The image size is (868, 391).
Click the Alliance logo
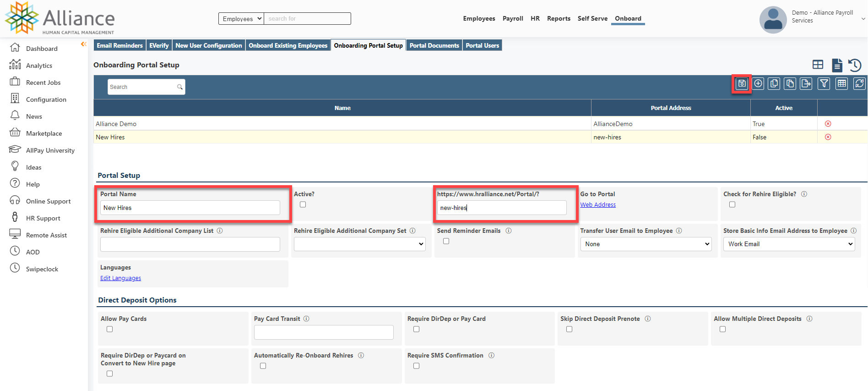click(x=60, y=18)
